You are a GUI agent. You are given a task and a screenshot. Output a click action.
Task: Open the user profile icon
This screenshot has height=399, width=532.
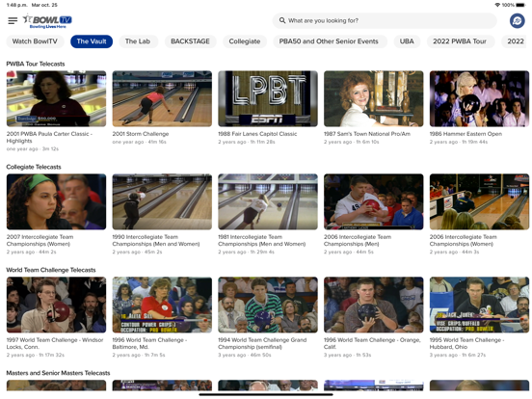point(518,21)
